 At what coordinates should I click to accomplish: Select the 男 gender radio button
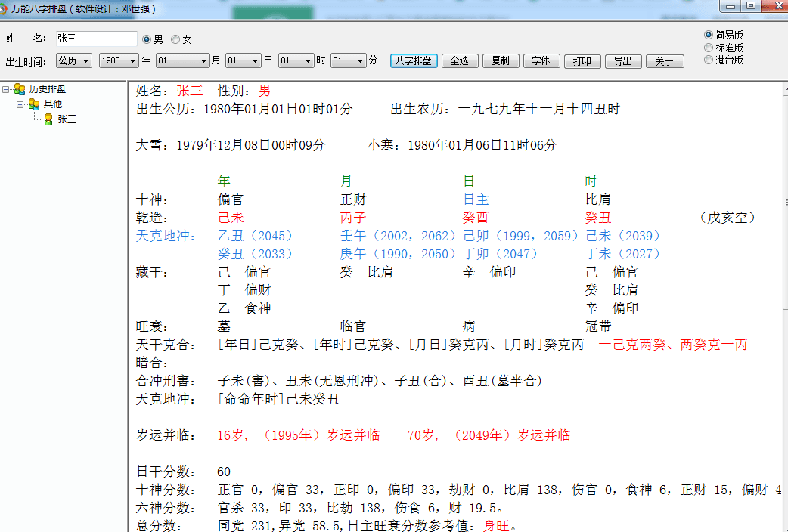[x=147, y=39]
